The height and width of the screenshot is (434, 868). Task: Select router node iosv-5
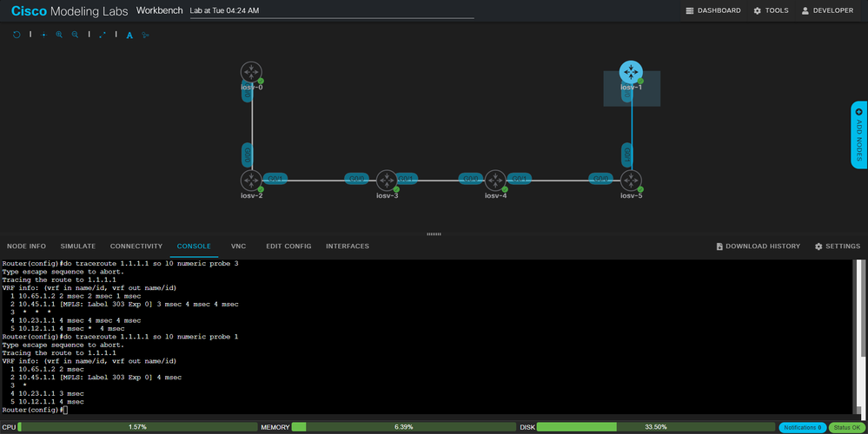[x=631, y=181]
